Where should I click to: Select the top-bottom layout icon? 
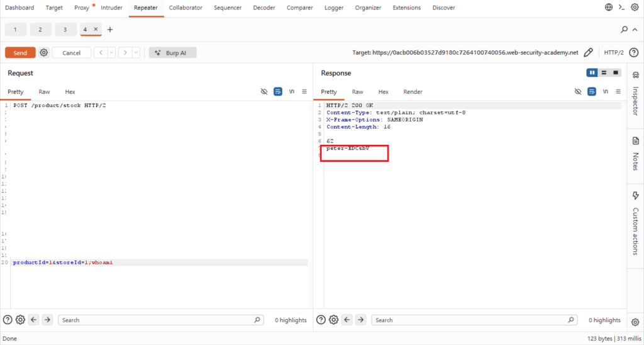[x=604, y=73]
